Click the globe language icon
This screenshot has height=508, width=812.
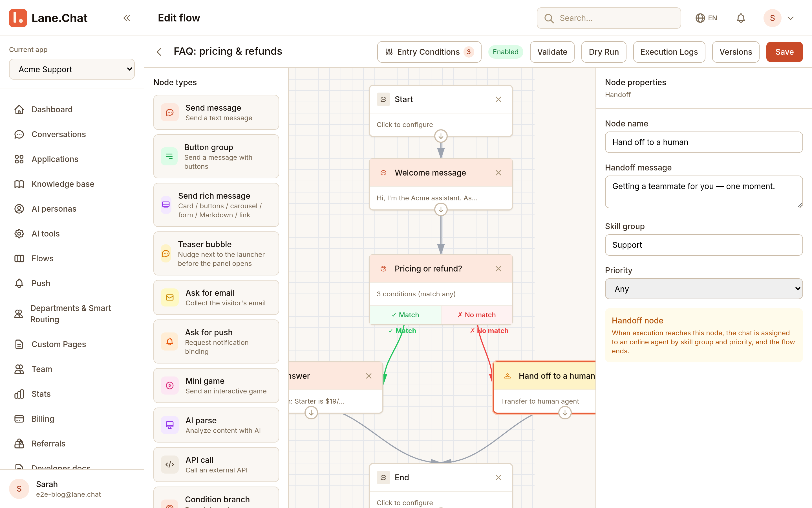[x=700, y=18]
